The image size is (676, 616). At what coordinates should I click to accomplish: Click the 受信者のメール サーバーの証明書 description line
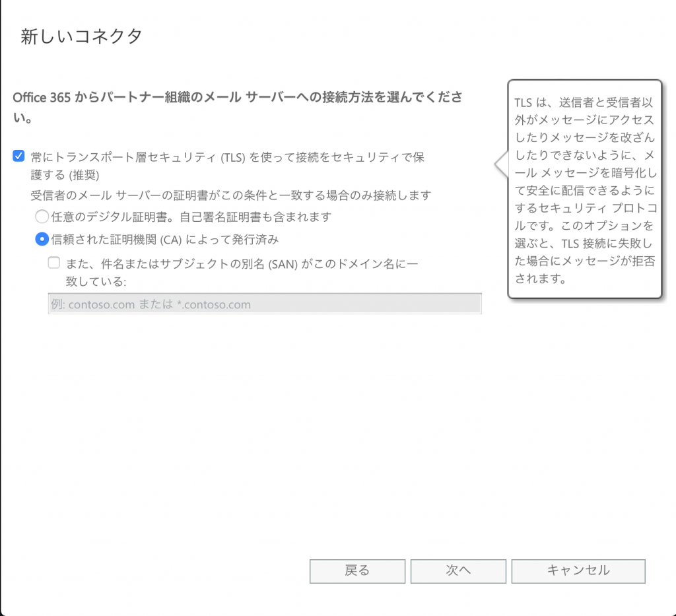point(230,195)
